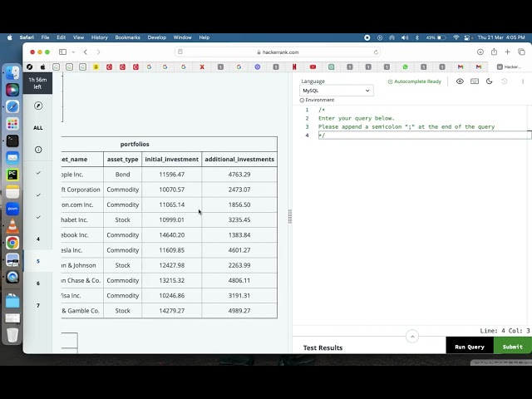Click the Environment info link

pyautogui.click(x=317, y=100)
